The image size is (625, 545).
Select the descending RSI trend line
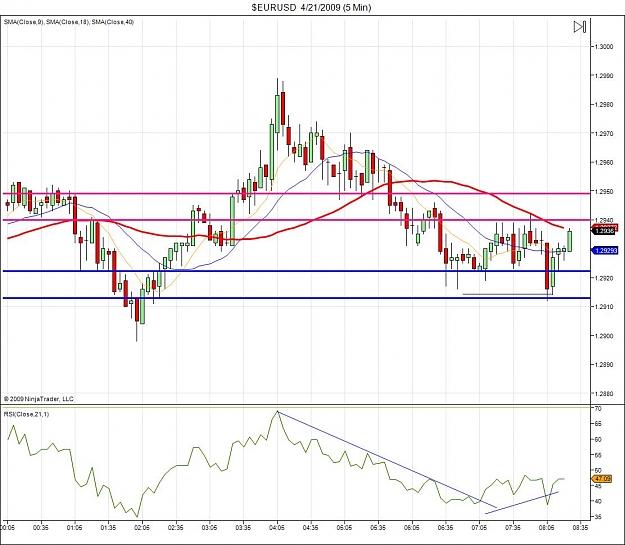[x=387, y=459]
